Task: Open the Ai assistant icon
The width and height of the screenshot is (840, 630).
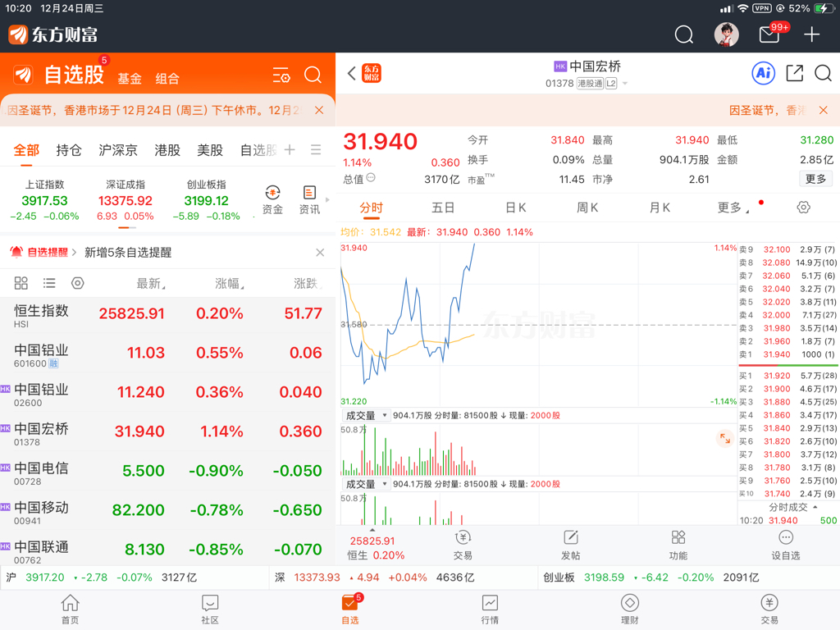Action: 764,73
